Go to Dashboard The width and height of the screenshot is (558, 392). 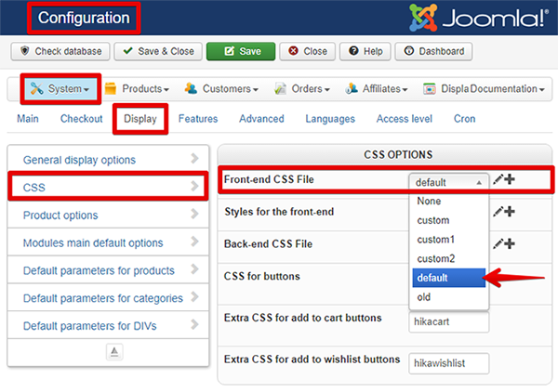[433, 51]
